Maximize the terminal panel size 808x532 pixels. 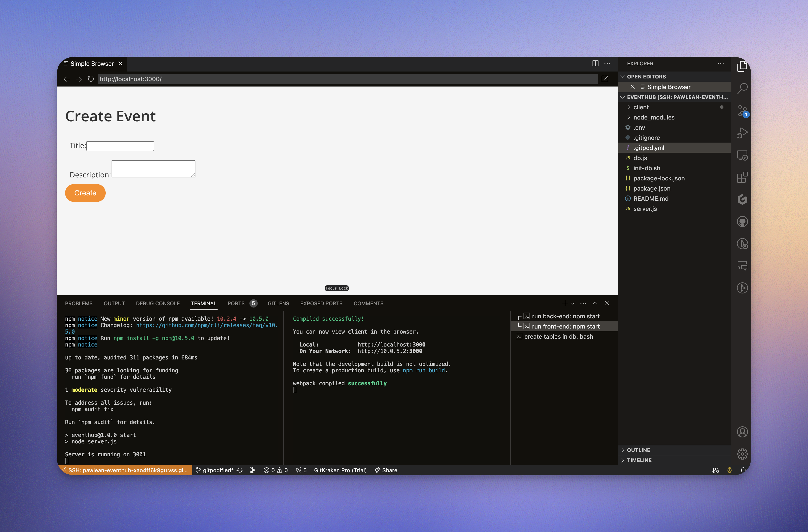pos(595,303)
